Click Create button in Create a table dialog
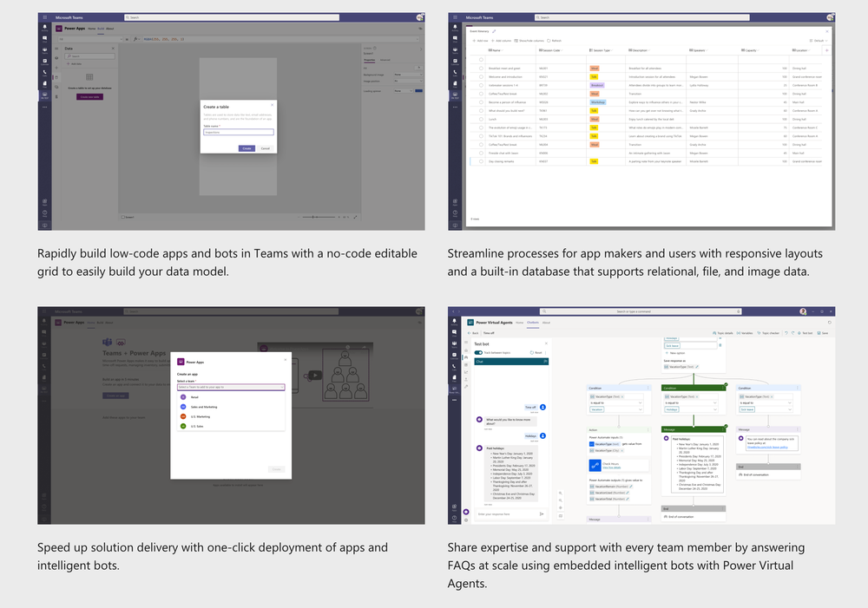The width and height of the screenshot is (868, 608). pos(247,148)
